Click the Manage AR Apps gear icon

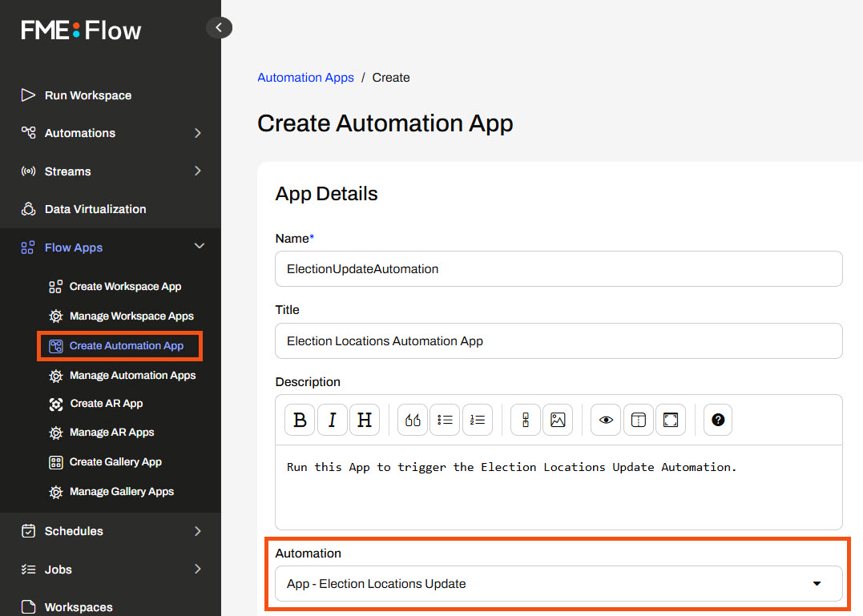[55, 433]
